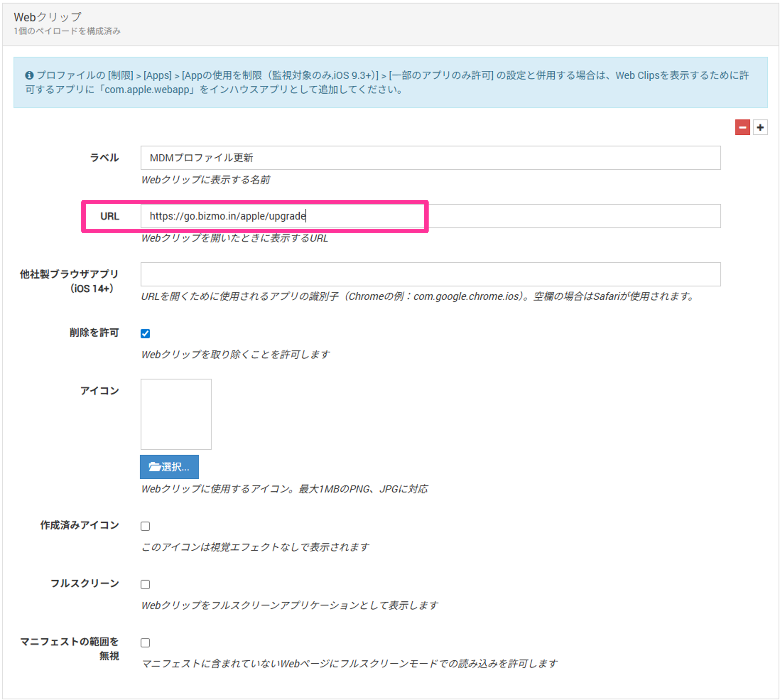Click the empty 他社製ブラウザアプリ identifier field

(x=430, y=274)
